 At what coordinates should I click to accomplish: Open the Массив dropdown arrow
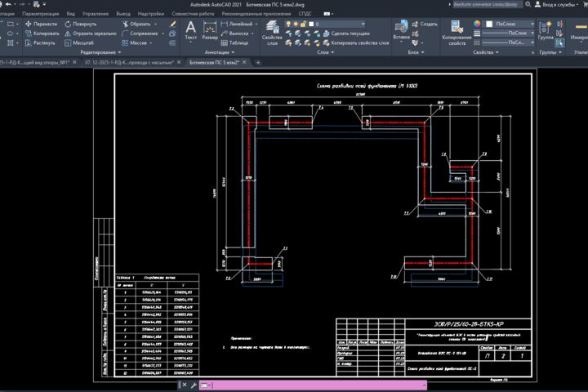point(151,42)
